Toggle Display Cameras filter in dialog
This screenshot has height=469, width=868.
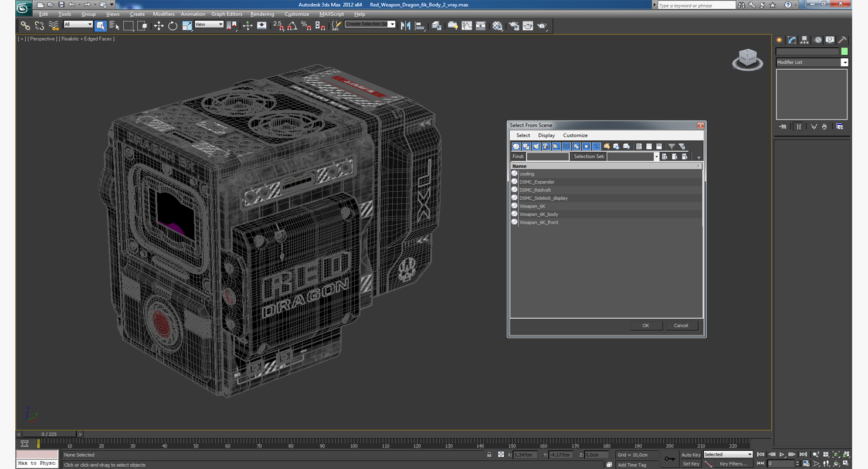point(546,147)
